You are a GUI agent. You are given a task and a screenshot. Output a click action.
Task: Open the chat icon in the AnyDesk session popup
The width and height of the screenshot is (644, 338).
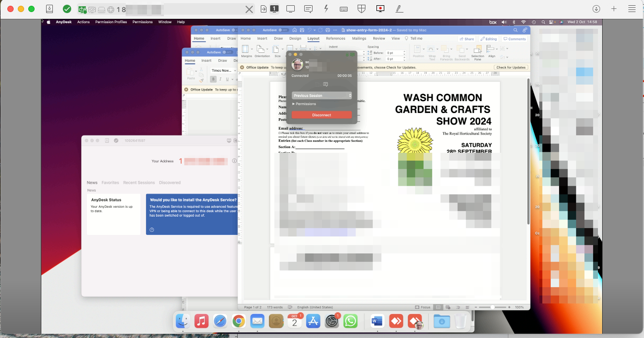pyautogui.click(x=325, y=84)
